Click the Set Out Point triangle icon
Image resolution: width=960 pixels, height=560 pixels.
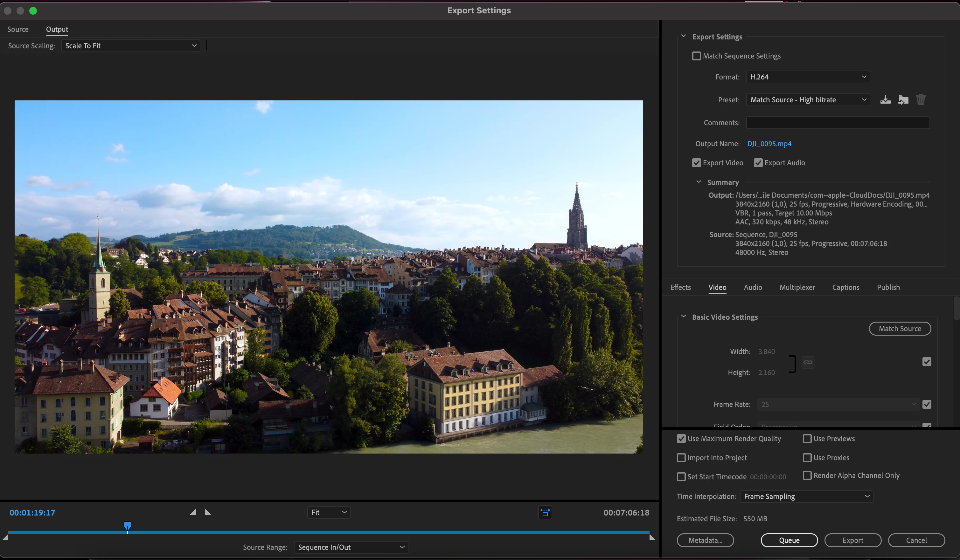(208, 512)
